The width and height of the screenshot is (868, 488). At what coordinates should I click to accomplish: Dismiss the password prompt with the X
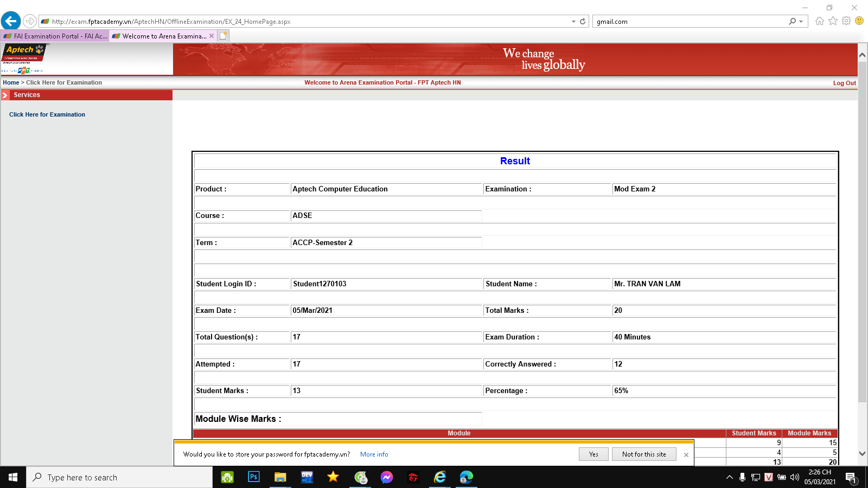coord(686,455)
